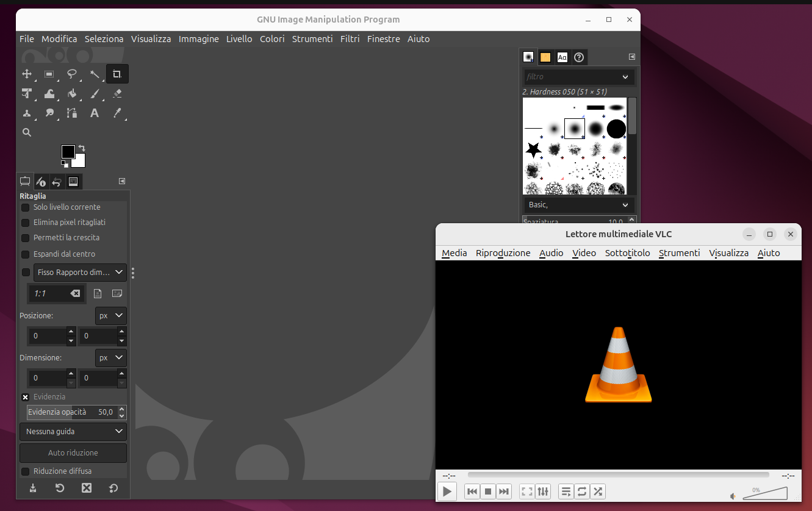Open the Livello menu in GIMP
The height and width of the screenshot is (511, 812).
click(239, 39)
